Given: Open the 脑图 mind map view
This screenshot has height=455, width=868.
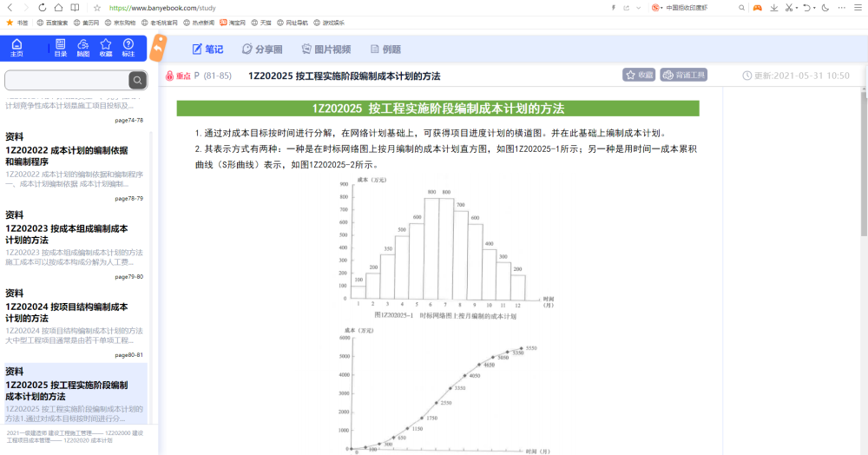Looking at the screenshot, I should [82, 48].
